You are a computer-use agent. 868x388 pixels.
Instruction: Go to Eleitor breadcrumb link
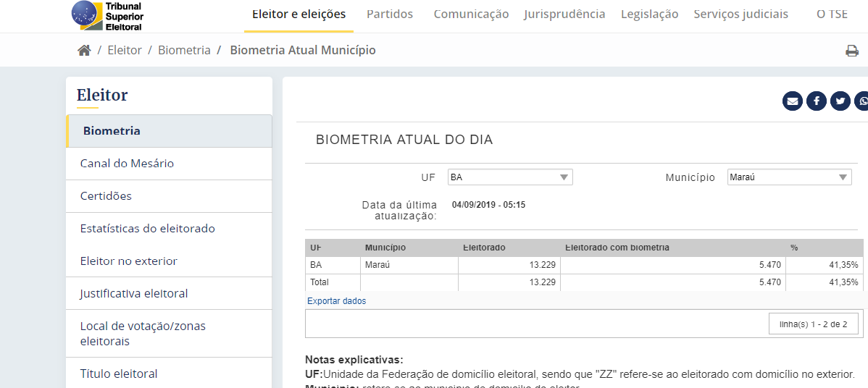coord(125,51)
